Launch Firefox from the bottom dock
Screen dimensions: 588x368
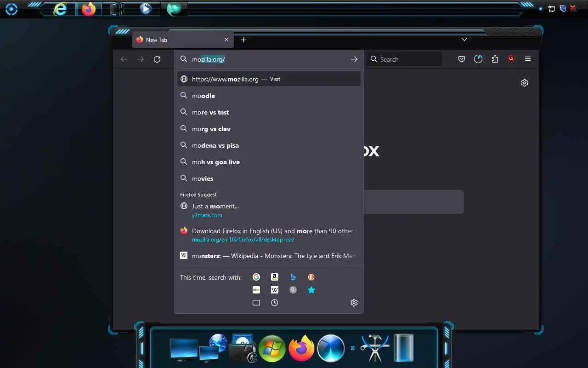tap(301, 348)
